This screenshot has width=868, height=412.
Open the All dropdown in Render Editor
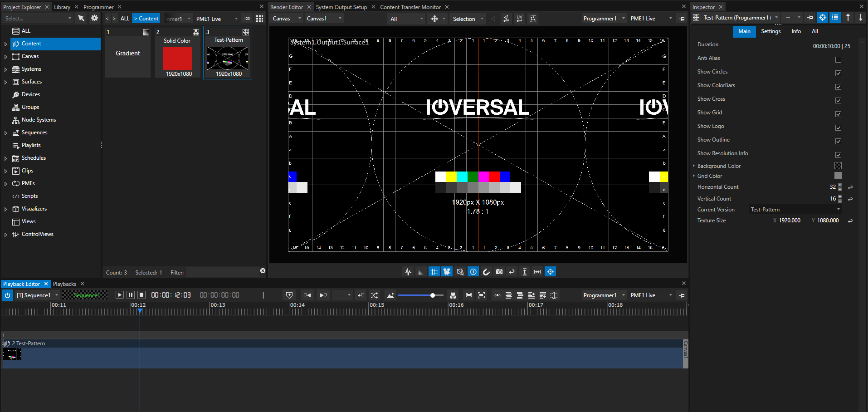[407, 19]
